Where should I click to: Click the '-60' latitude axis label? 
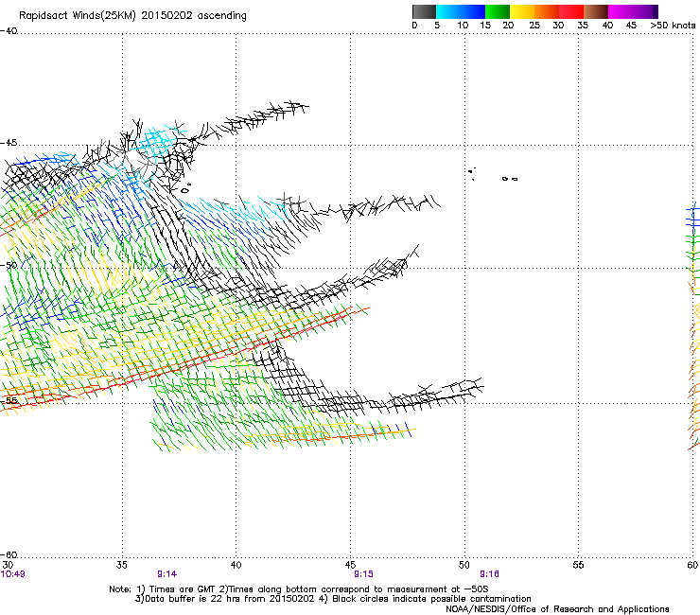coord(9,555)
